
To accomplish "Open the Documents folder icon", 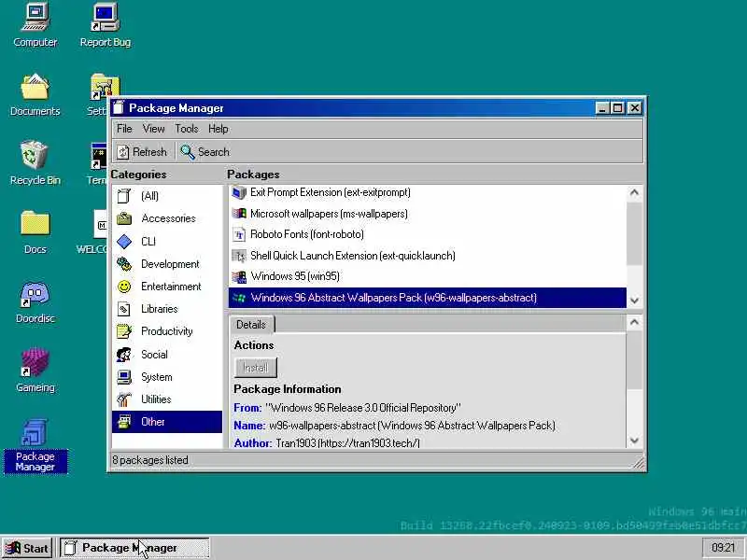I will [x=35, y=94].
